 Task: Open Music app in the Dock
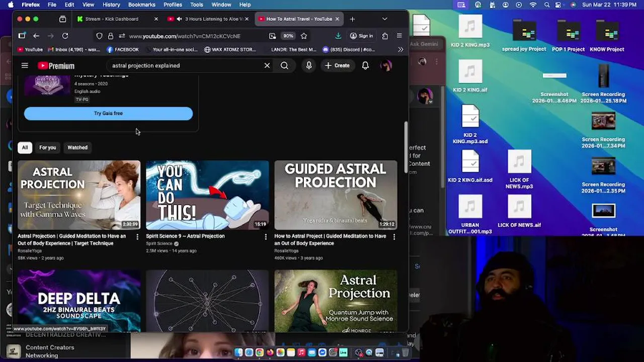[301, 352]
